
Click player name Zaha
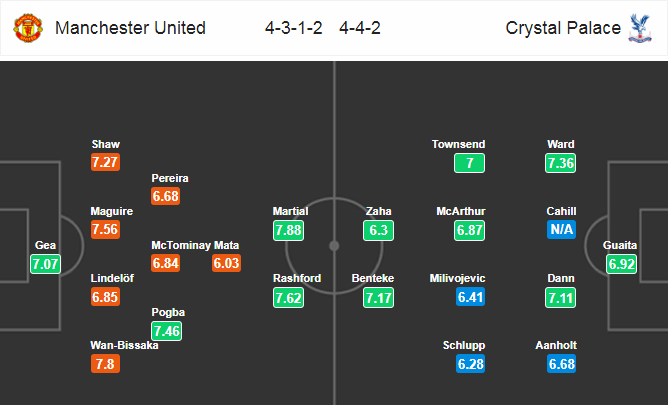point(378,211)
